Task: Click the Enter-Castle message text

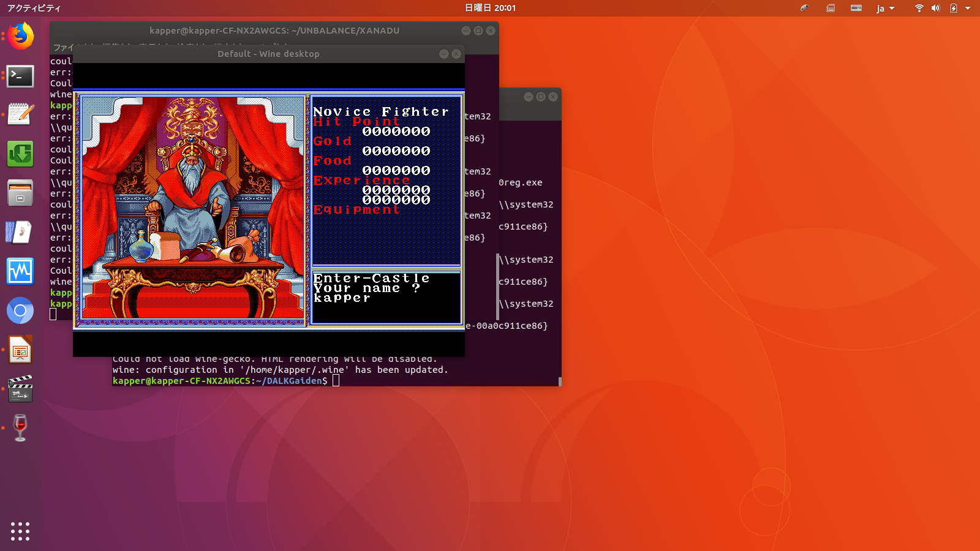Action: click(371, 278)
